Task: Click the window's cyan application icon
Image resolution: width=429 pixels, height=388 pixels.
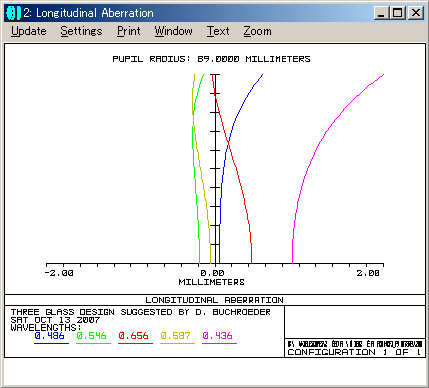Action: 13,13
